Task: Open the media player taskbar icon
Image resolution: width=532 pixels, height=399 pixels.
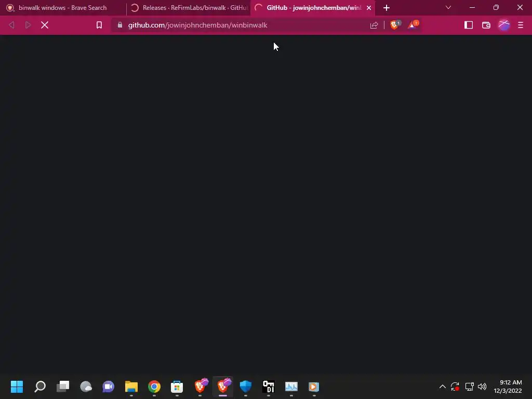Action: coord(314,387)
